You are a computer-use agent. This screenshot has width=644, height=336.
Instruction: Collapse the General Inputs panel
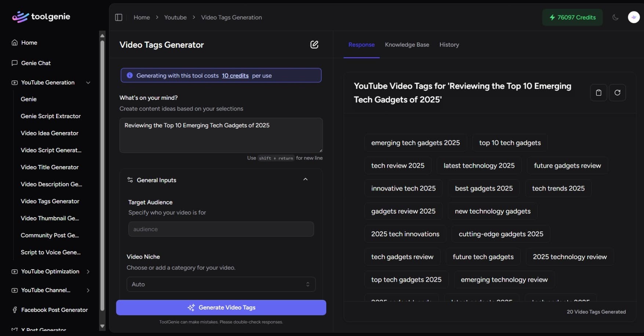[x=305, y=179]
